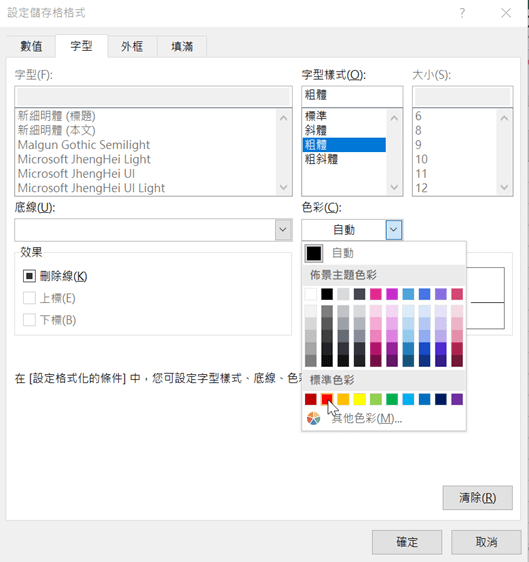529x562 pixels.
Task: Select Microsoft JhengHei UI font
Action: pyautogui.click(x=76, y=173)
